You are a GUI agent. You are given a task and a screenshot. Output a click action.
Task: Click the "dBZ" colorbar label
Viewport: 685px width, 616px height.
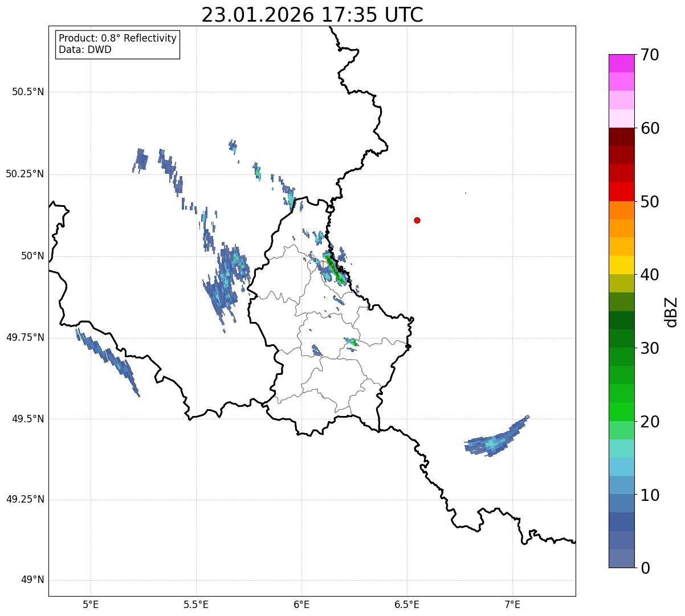pyautogui.click(x=671, y=312)
